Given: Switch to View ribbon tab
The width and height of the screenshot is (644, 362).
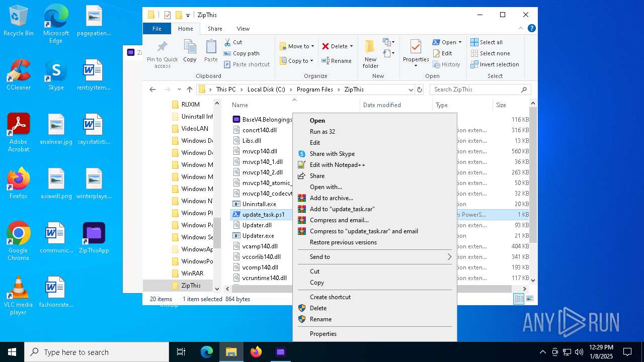Looking at the screenshot, I should pyautogui.click(x=243, y=29).
